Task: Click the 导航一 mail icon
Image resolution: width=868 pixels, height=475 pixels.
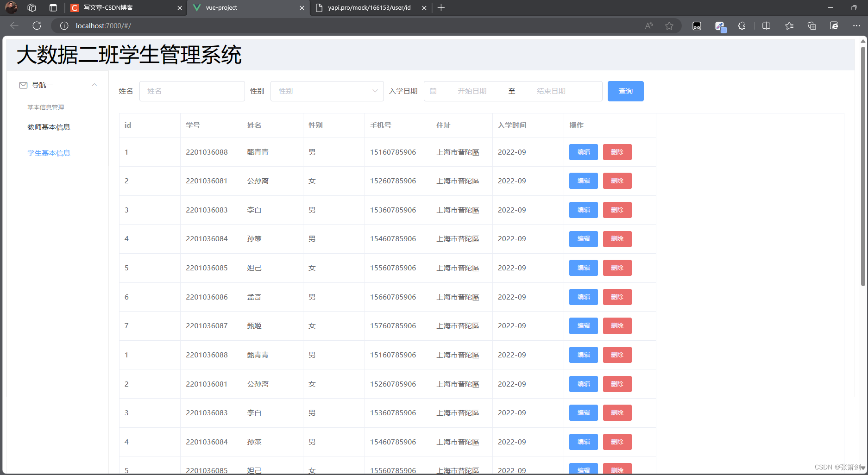Action: [23, 85]
